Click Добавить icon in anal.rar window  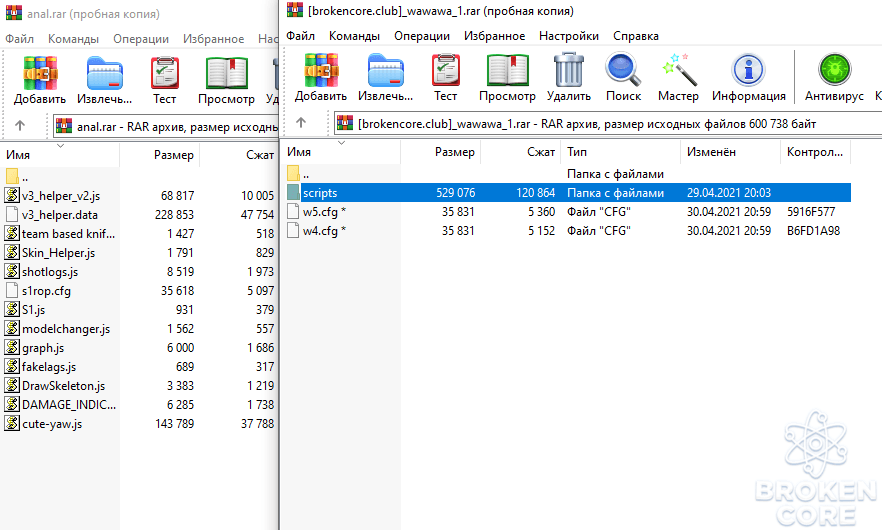point(40,74)
